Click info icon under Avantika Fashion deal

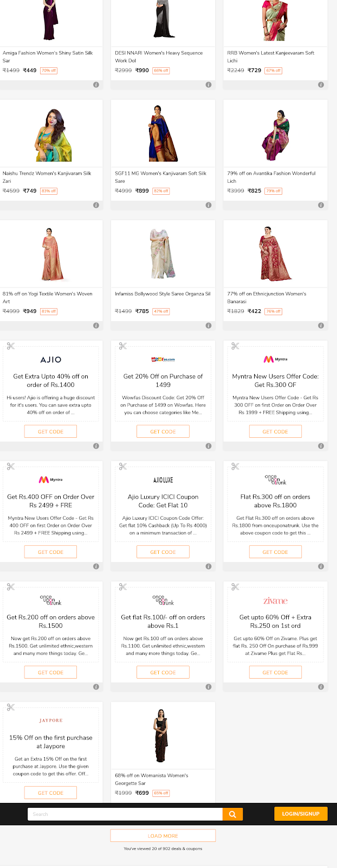point(321,205)
